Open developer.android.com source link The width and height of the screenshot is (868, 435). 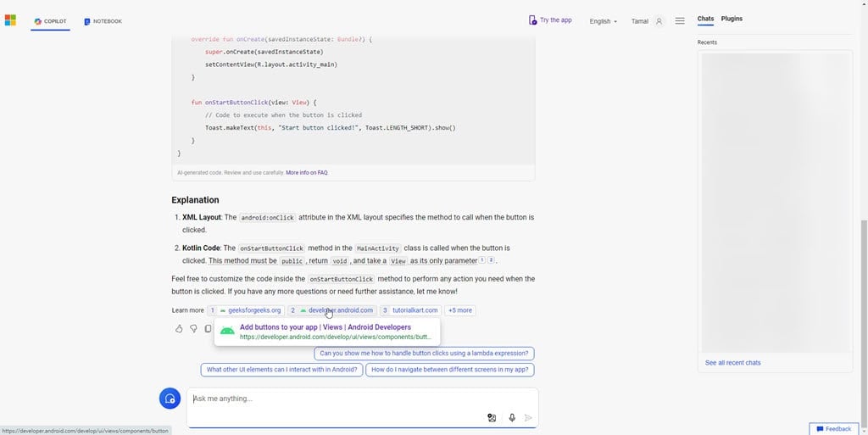pos(331,310)
